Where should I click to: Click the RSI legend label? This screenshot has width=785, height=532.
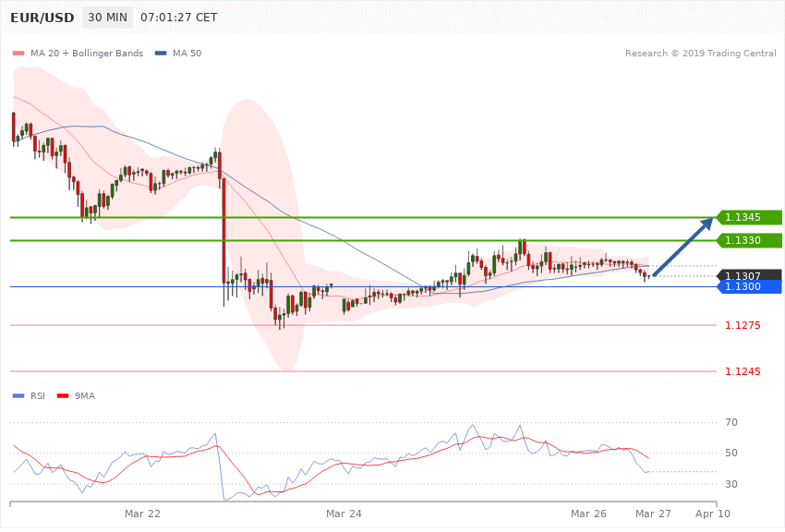click(x=38, y=396)
